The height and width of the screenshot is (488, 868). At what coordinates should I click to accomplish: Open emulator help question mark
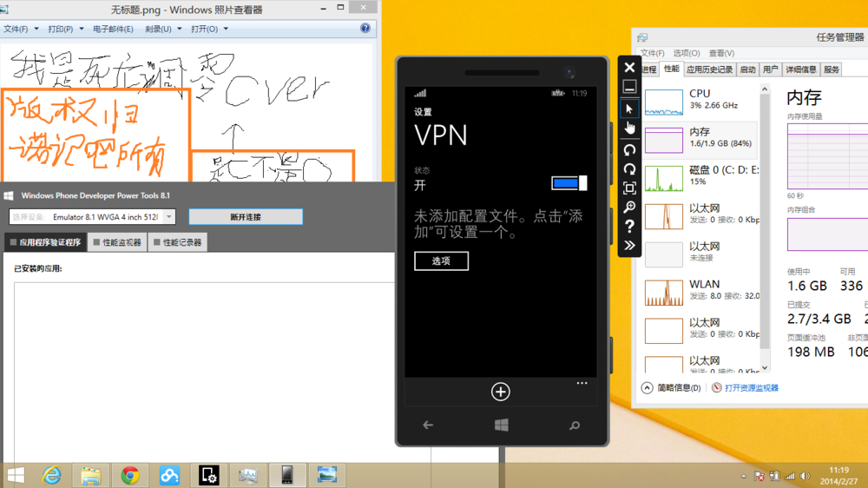click(x=629, y=226)
